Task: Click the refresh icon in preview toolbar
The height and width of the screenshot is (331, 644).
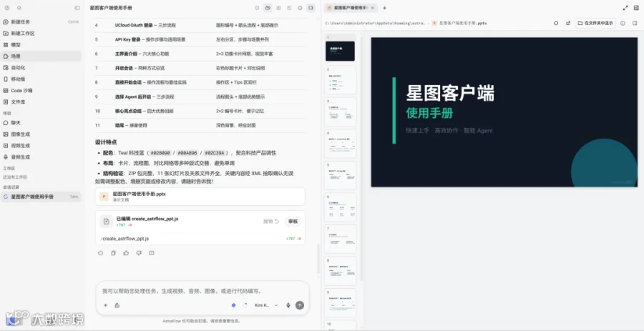Action: click(556, 24)
